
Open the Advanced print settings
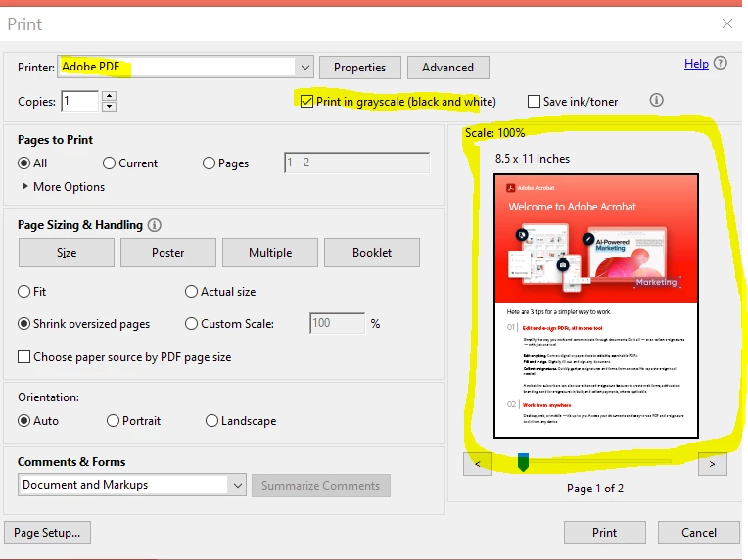(448, 68)
